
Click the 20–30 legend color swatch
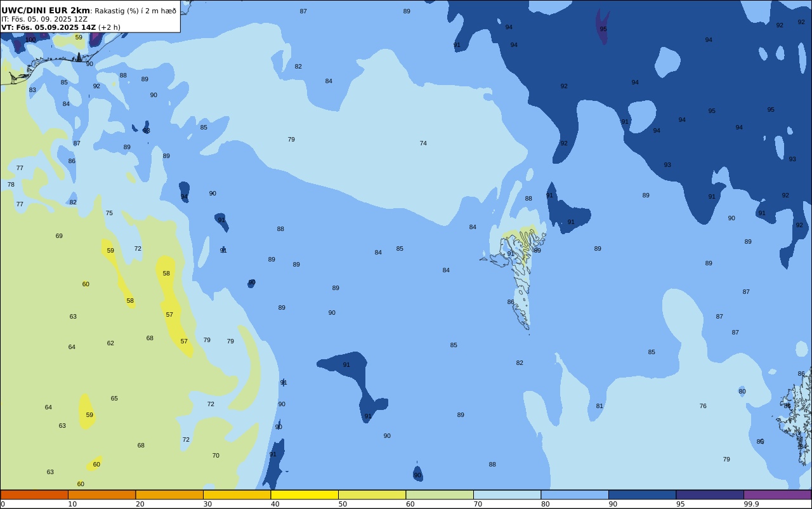tap(169, 494)
